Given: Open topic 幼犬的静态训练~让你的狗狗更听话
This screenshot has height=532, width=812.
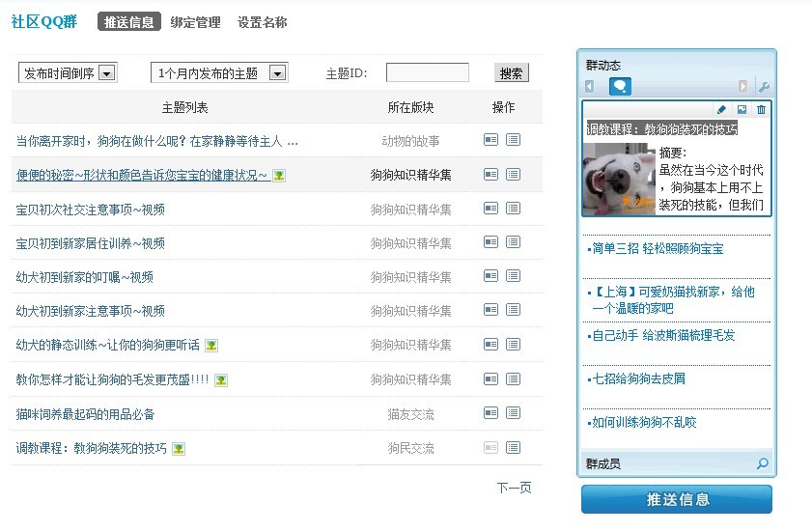Looking at the screenshot, I should [108, 345].
